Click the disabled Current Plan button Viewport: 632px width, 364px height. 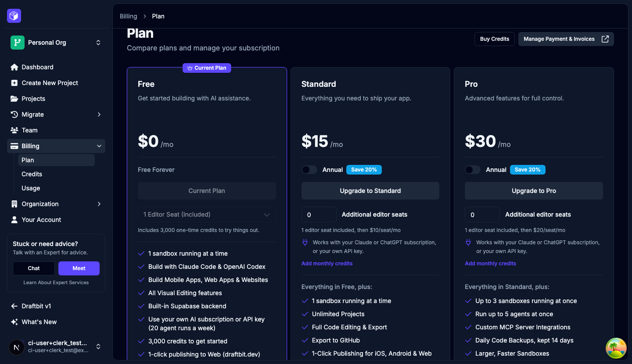pyautogui.click(x=207, y=191)
